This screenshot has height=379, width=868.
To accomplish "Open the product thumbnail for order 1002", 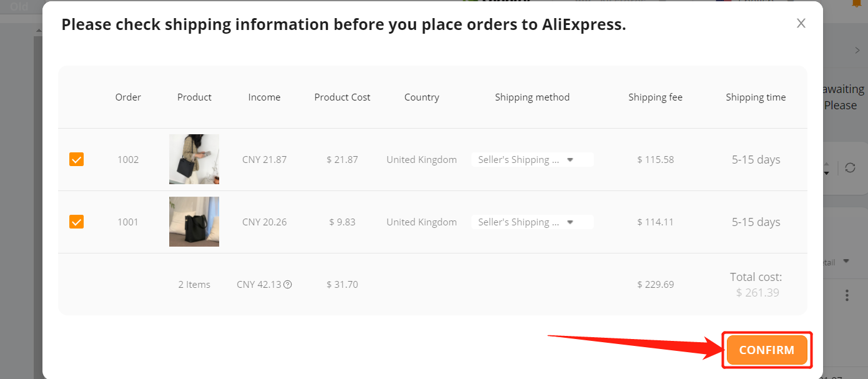I will 194,159.
